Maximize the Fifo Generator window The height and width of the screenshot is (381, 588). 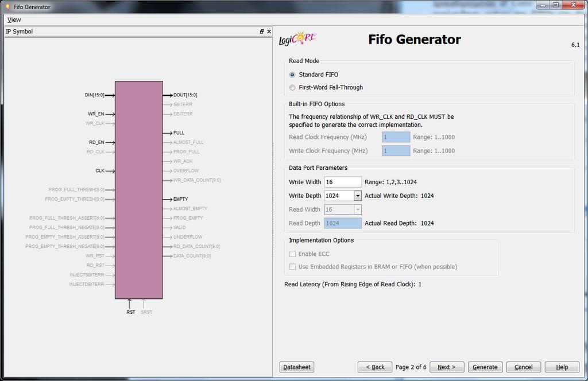pos(556,5)
